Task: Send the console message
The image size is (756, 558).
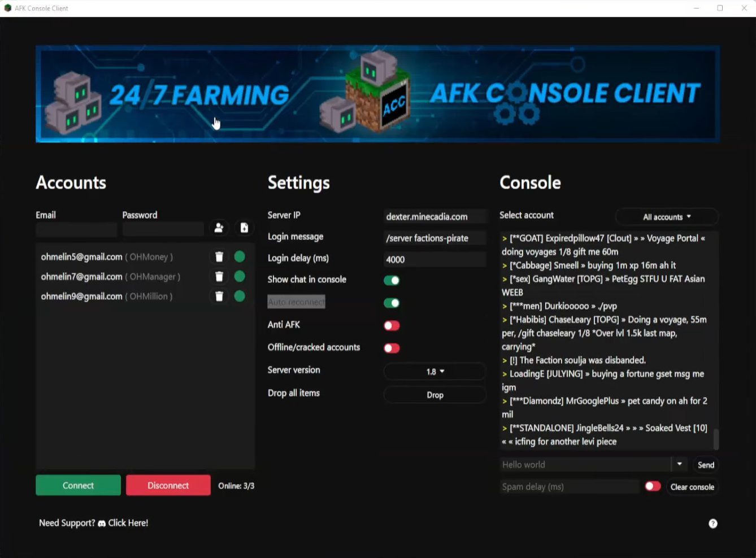Action: (x=706, y=465)
